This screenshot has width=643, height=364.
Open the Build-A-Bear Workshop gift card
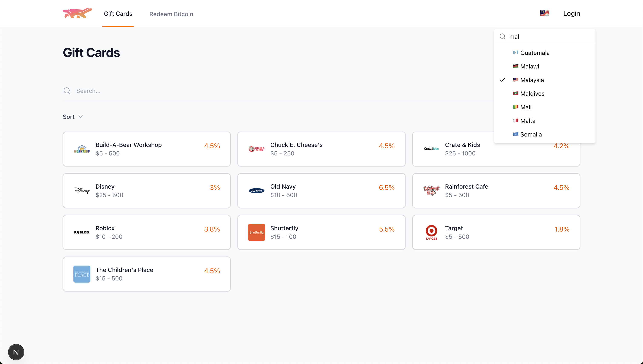pyautogui.click(x=147, y=149)
